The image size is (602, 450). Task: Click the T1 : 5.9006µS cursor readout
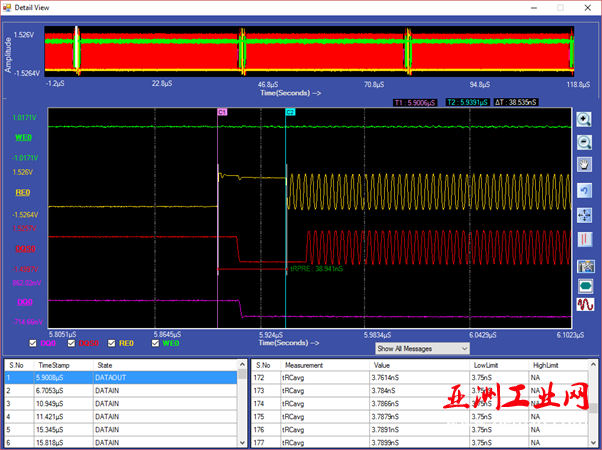coord(415,103)
